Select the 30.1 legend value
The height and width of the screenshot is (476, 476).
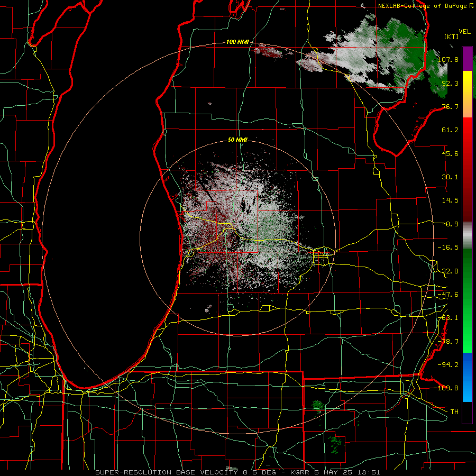point(450,177)
